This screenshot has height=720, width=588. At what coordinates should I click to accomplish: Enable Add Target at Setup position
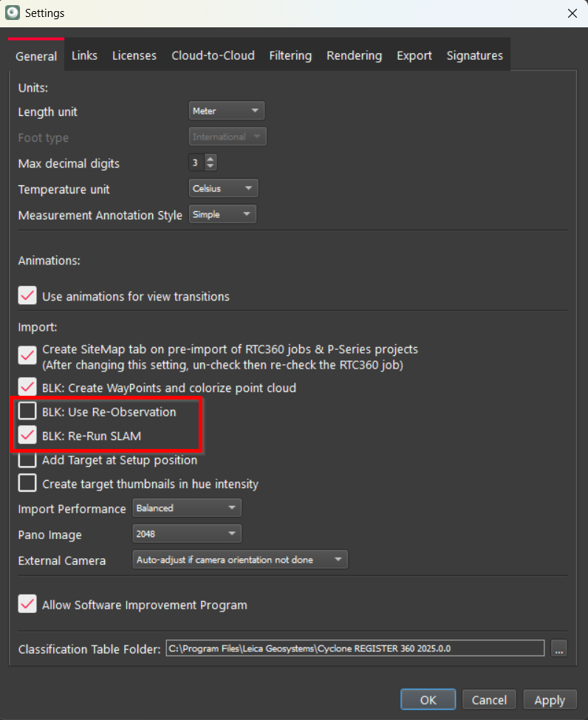click(x=28, y=460)
